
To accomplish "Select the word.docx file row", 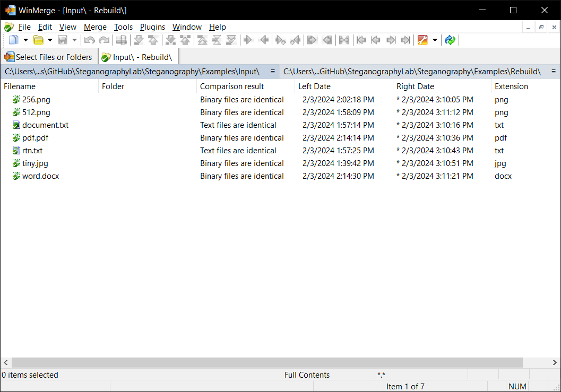I will coord(280,176).
